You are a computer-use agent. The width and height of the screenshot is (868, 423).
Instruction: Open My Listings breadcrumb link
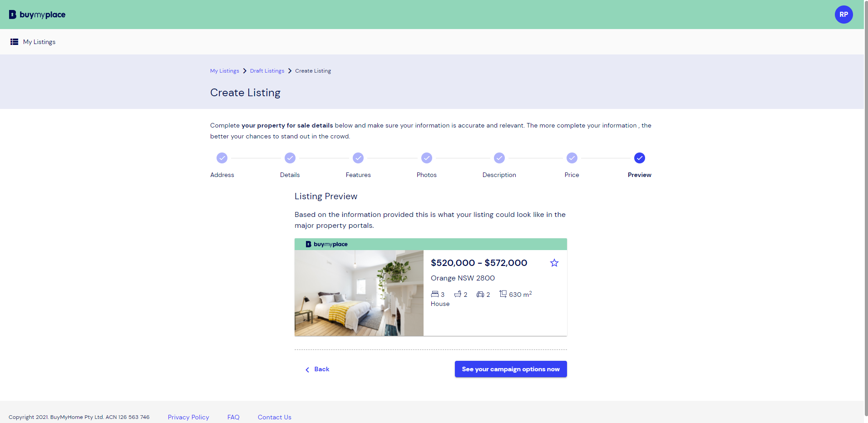point(225,71)
